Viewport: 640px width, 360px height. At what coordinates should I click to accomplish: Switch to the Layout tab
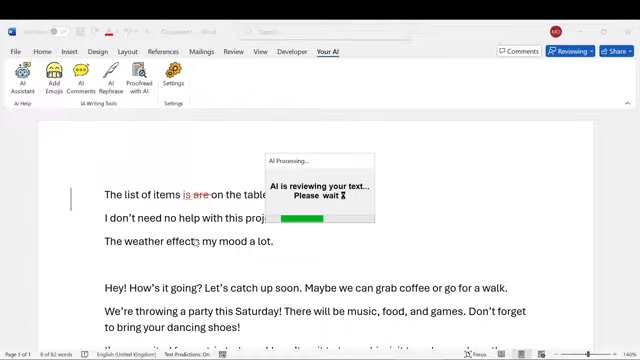[128, 51]
